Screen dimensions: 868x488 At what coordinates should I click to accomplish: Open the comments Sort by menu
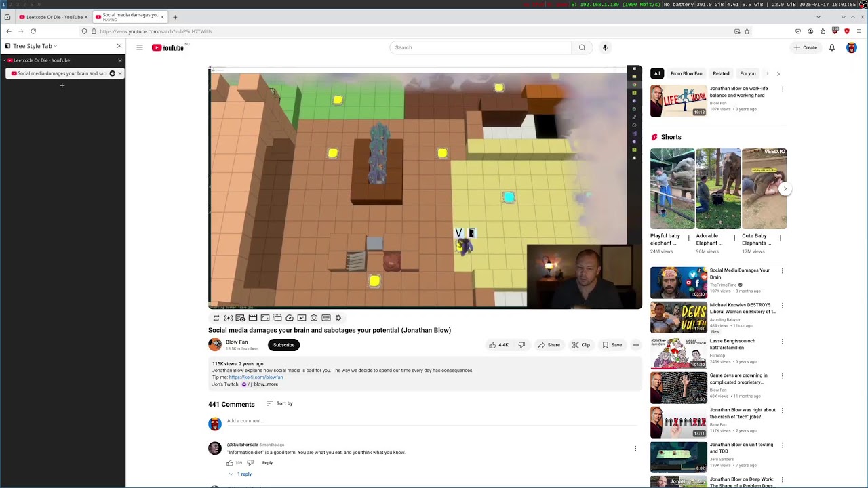point(279,403)
